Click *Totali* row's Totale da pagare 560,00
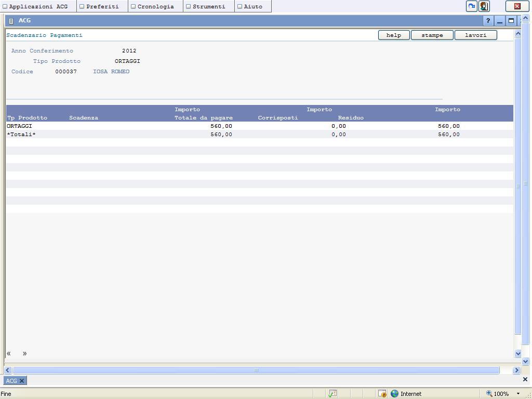 (221, 135)
